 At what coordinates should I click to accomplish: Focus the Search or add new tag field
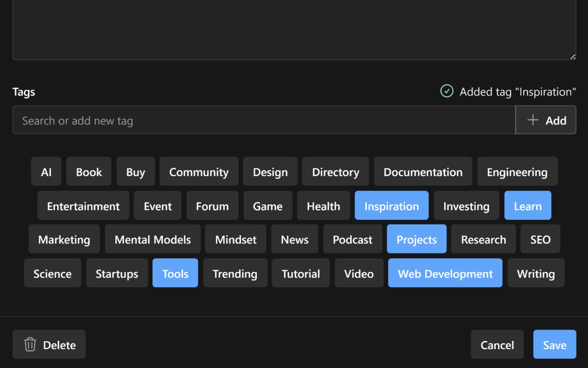264,120
